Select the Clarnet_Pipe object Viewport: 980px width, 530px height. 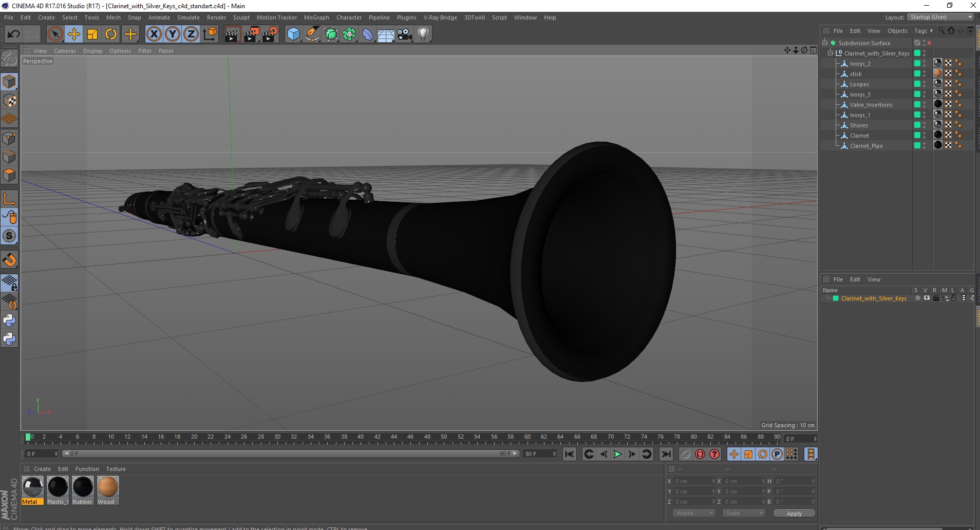(x=866, y=146)
